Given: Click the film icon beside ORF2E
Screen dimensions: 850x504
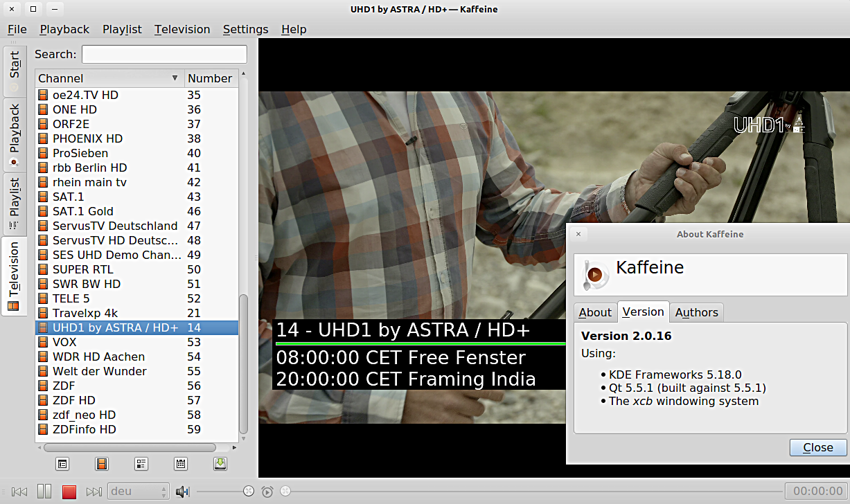Looking at the screenshot, I should tap(44, 124).
